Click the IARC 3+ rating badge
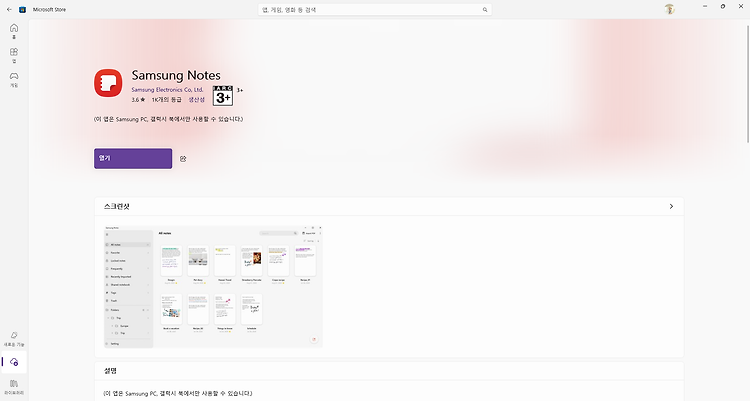 coord(223,96)
